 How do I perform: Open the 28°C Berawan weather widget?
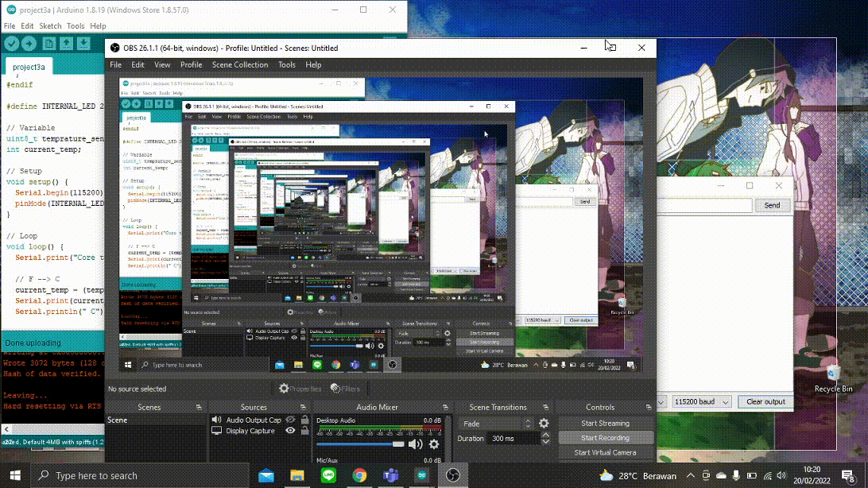[x=638, y=475]
